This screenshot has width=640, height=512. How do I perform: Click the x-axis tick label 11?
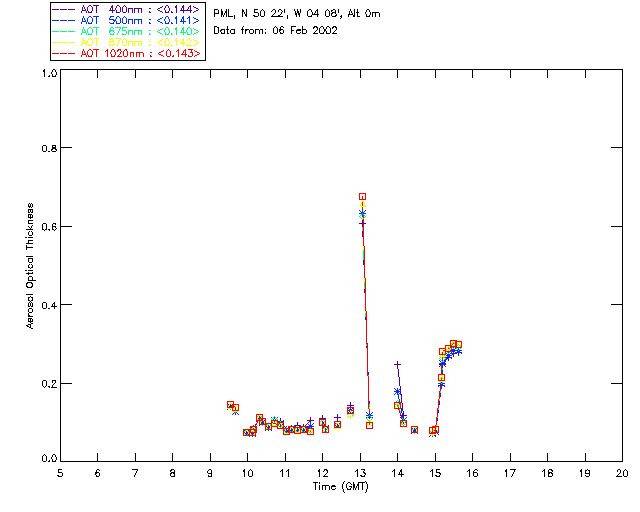(285, 473)
